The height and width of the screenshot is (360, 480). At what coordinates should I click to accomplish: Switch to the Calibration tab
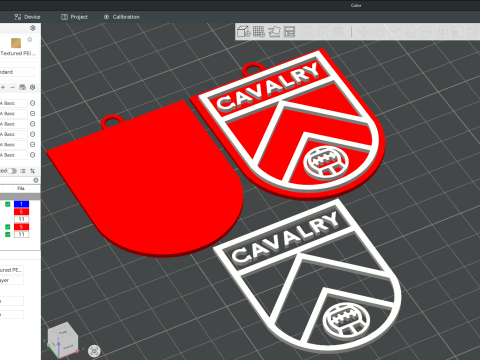(x=121, y=17)
